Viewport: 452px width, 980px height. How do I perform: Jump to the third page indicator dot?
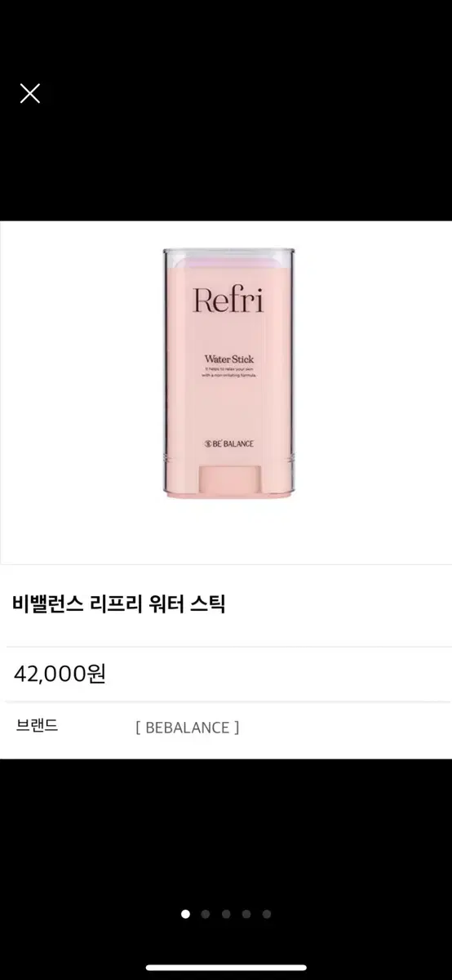point(226,914)
